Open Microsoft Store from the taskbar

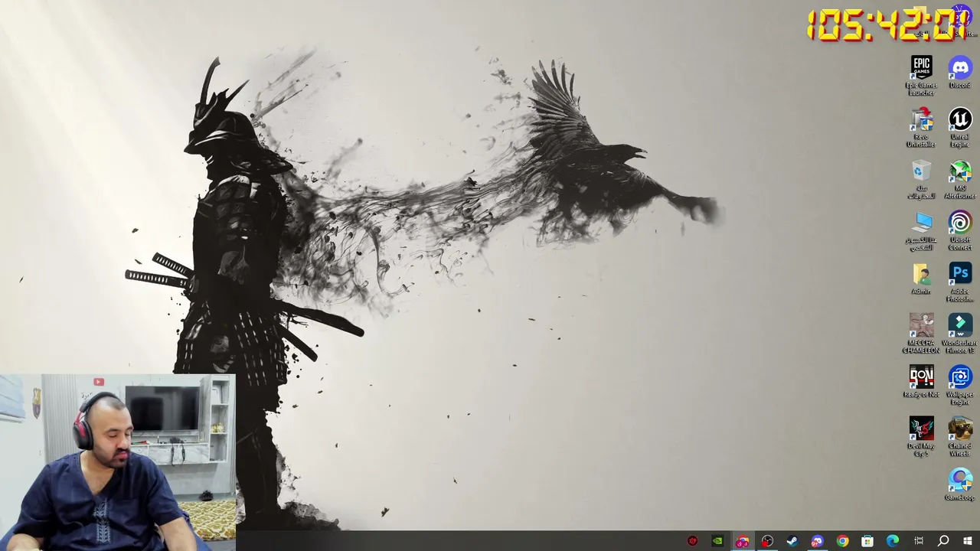pyautogui.click(x=867, y=541)
